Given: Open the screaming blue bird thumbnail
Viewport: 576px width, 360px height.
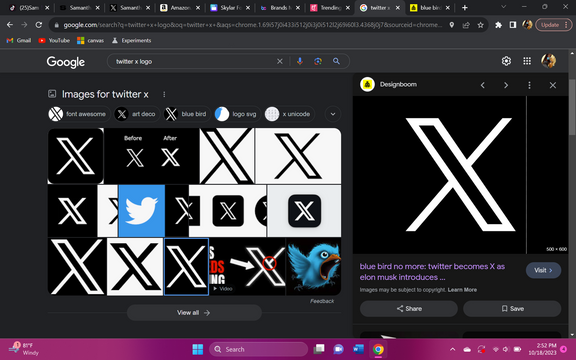Looking at the screenshot, I should tap(314, 267).
